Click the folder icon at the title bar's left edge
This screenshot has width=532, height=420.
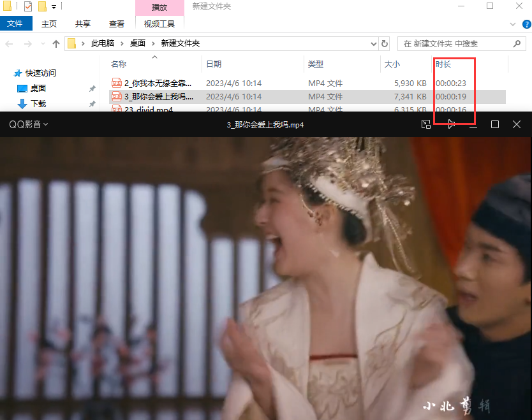coord(8,6)
